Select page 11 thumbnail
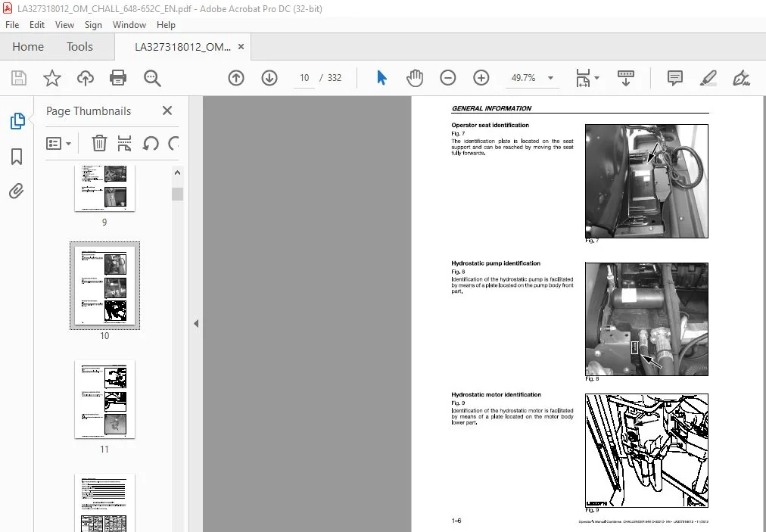 pyautogui.click(x=104, y=400)
